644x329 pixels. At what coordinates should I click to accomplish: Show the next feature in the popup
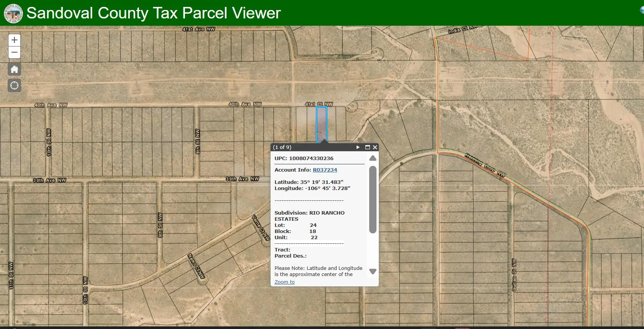click(358, 147)
